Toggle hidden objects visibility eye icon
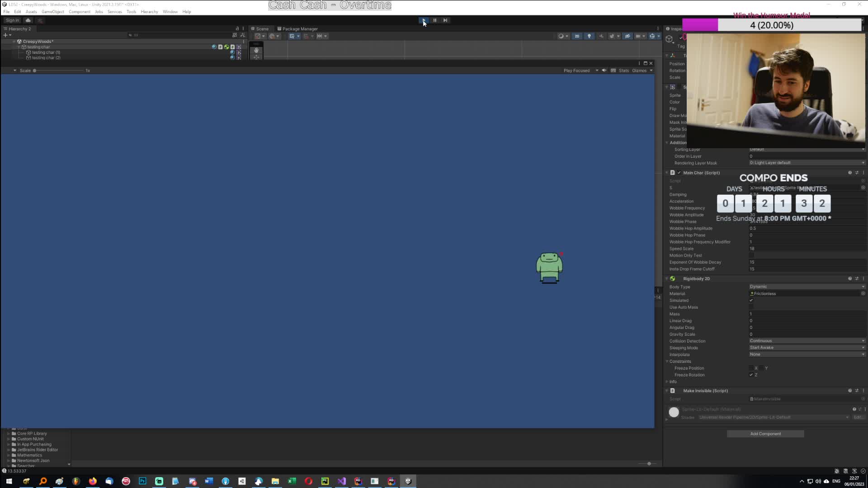The image size is (868, 488). [627, 36]
